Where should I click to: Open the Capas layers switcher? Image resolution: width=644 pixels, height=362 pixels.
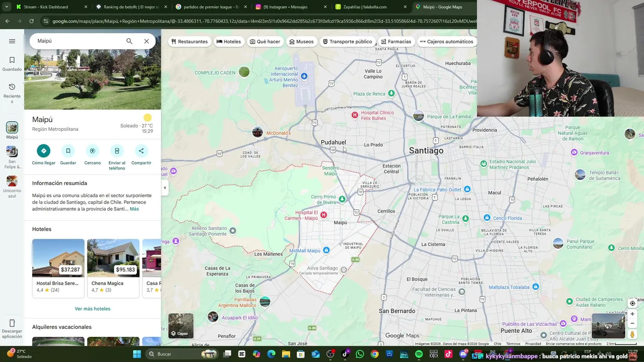(x=181, y=325)
